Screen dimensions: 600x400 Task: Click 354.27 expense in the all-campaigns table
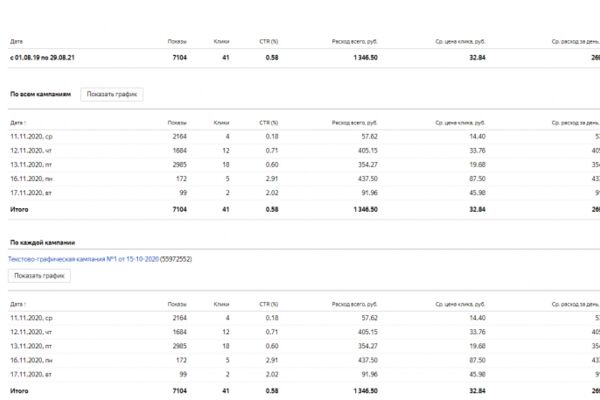point(368,165)
